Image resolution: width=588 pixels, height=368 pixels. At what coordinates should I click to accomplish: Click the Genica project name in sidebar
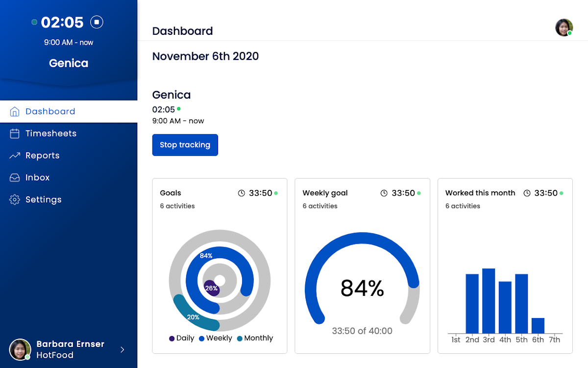coord(69,63)
